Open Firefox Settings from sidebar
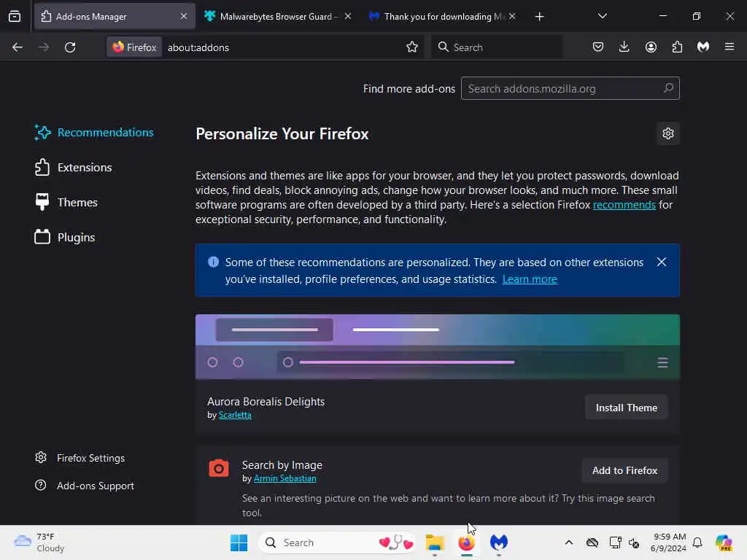The image size is (747, 560). tap(80, 458)
